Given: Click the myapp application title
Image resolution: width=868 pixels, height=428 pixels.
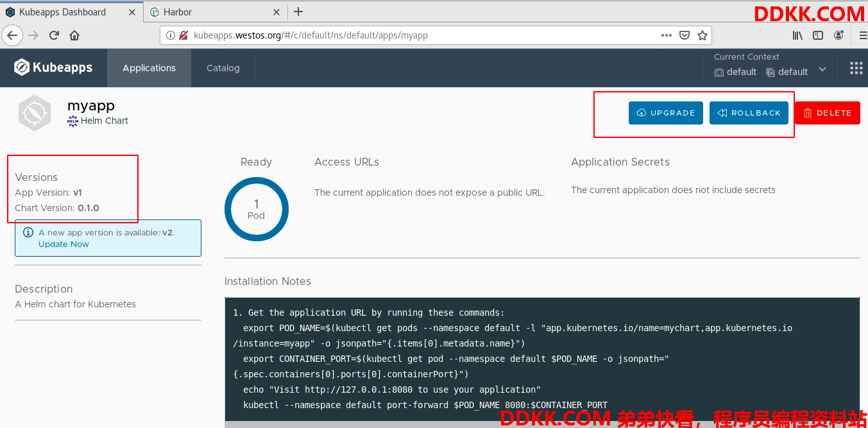Looking at the screenshot, I should [91, 106].
